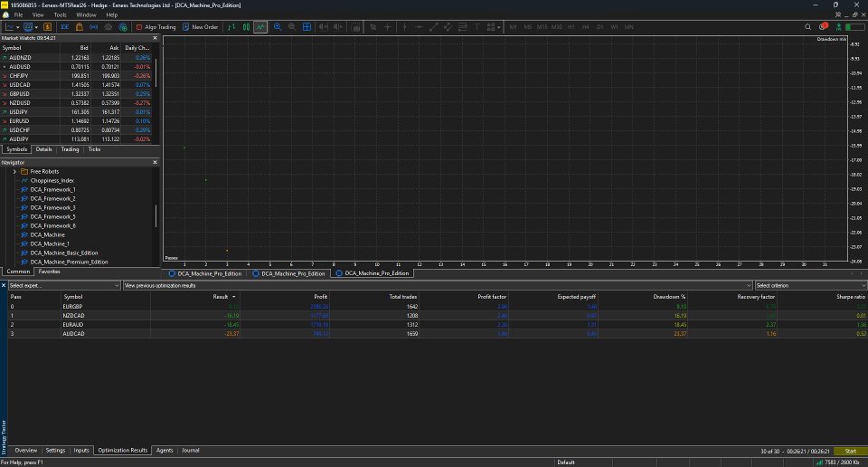868x467 pixels.
Task: Select the D1 timeframe
Action: (x=600, y=26)
